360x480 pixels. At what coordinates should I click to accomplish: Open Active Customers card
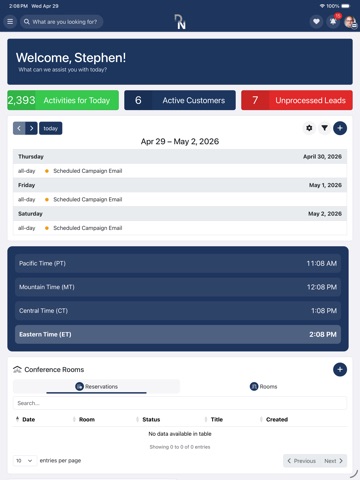(180, 100)
